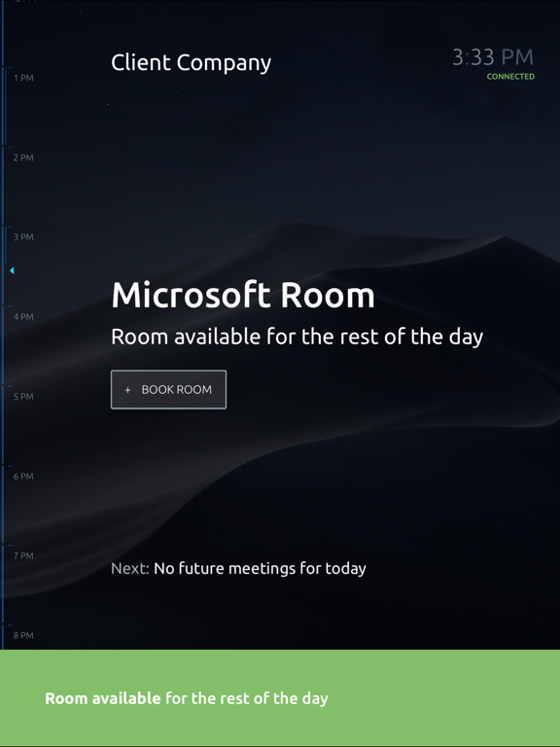Select the 4 PM timeline label

coord(23,317)
